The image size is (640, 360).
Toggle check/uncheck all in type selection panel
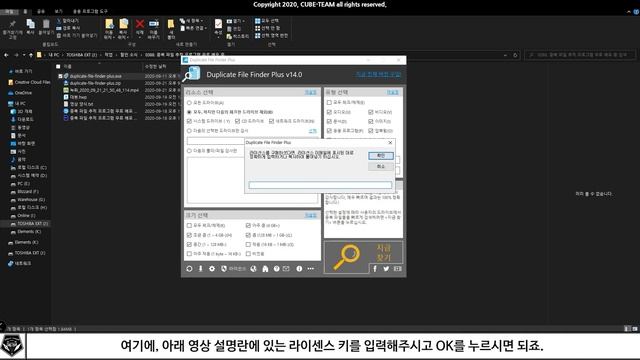tap(329, 102)
